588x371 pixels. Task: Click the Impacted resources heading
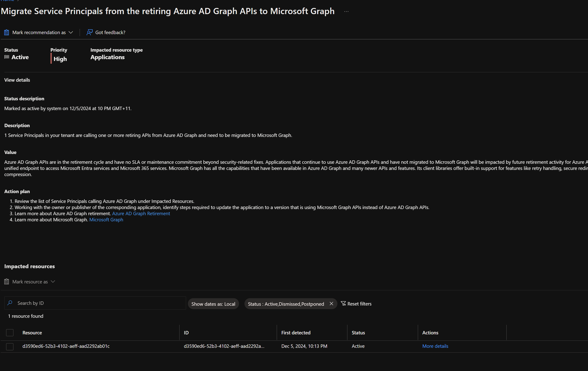(30, 266)
